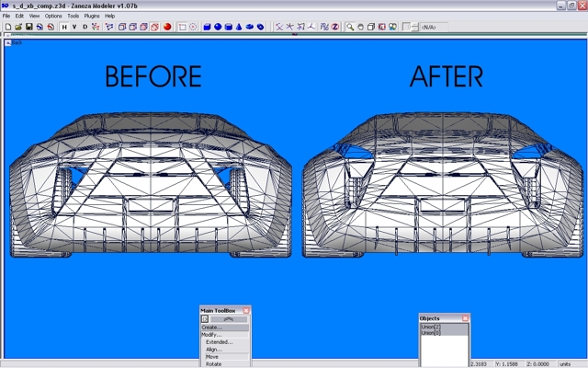588x368 pixels.
Task: Toggle the D axis lock button
Action: (85, 27)
